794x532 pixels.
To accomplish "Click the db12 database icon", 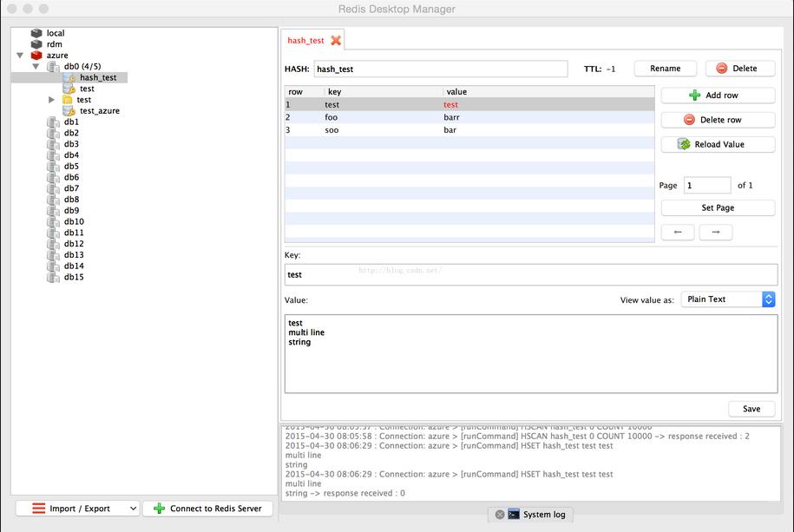I will (x=53, y=244).
